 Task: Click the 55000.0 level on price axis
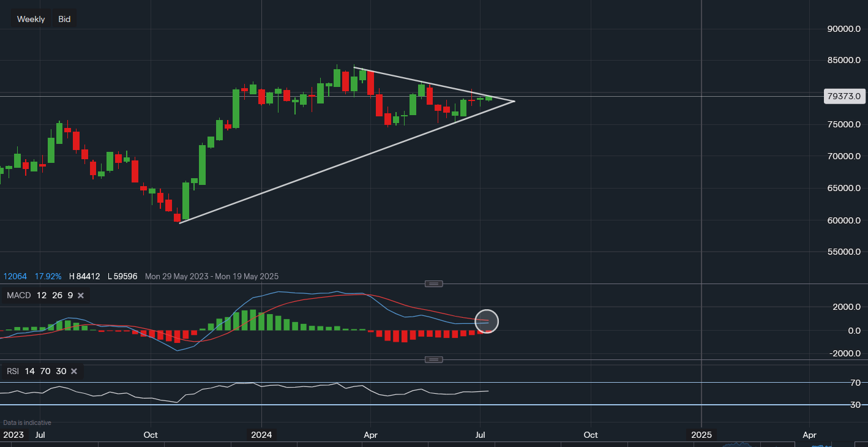(x=843, y=252)
